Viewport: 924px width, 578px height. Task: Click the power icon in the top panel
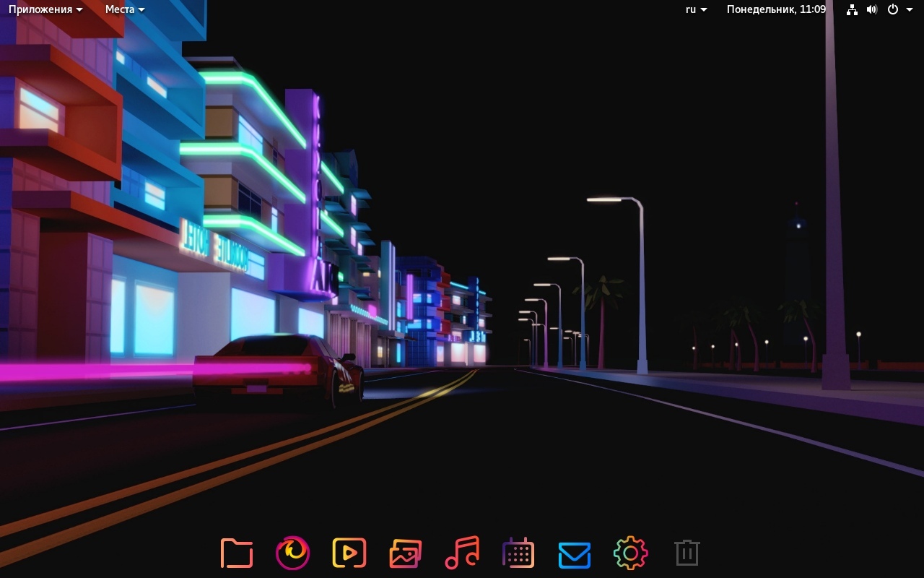click(893, 9)
